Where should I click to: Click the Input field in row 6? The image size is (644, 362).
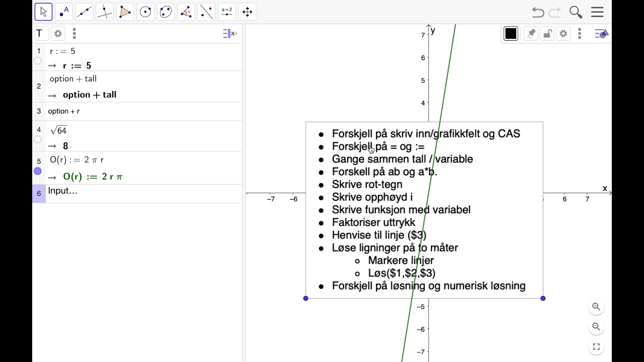(144, 194)
